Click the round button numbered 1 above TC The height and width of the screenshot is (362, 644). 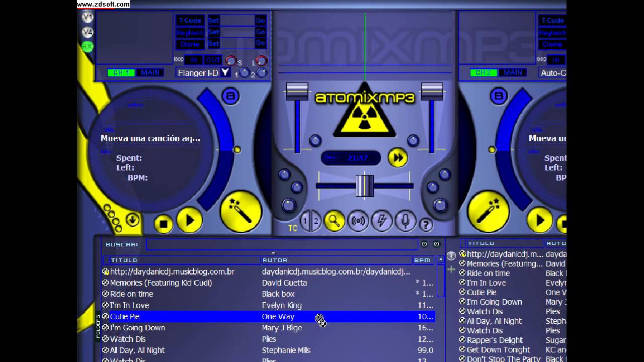pyautogui.click(x=305, y=221)
